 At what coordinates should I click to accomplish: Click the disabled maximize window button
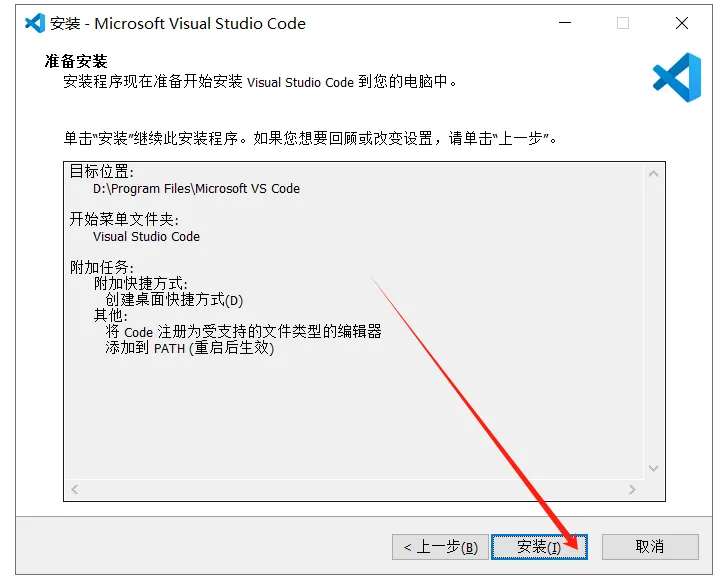[x=623, y=23]
